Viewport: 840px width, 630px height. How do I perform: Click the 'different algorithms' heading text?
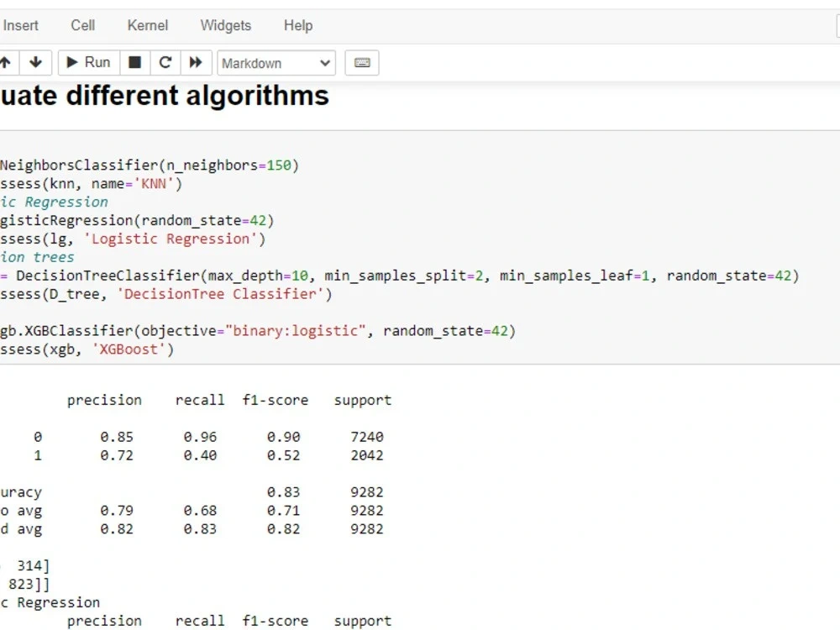coord(197,96)
